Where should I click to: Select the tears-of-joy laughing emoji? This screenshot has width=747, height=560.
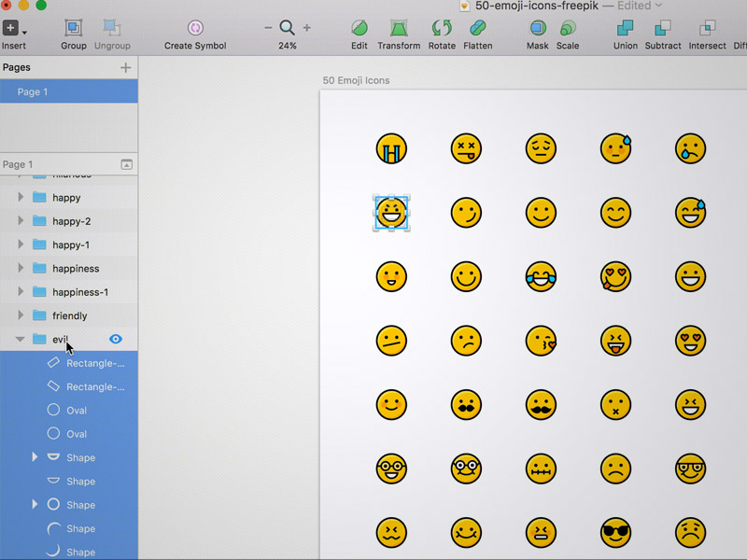point(541,276)
